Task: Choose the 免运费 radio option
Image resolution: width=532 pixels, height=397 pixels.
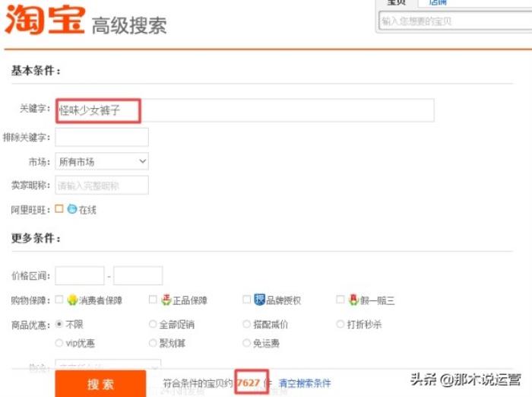Action: click(x=247, y=344)
